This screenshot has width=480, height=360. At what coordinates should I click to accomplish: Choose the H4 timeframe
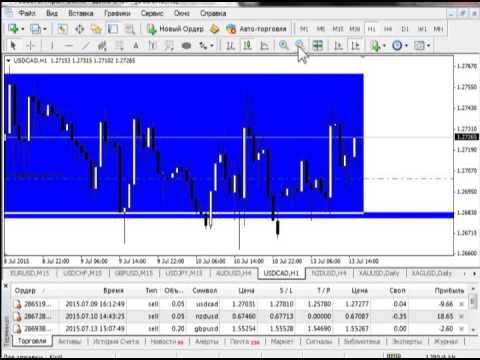click(x=388, y=29)
